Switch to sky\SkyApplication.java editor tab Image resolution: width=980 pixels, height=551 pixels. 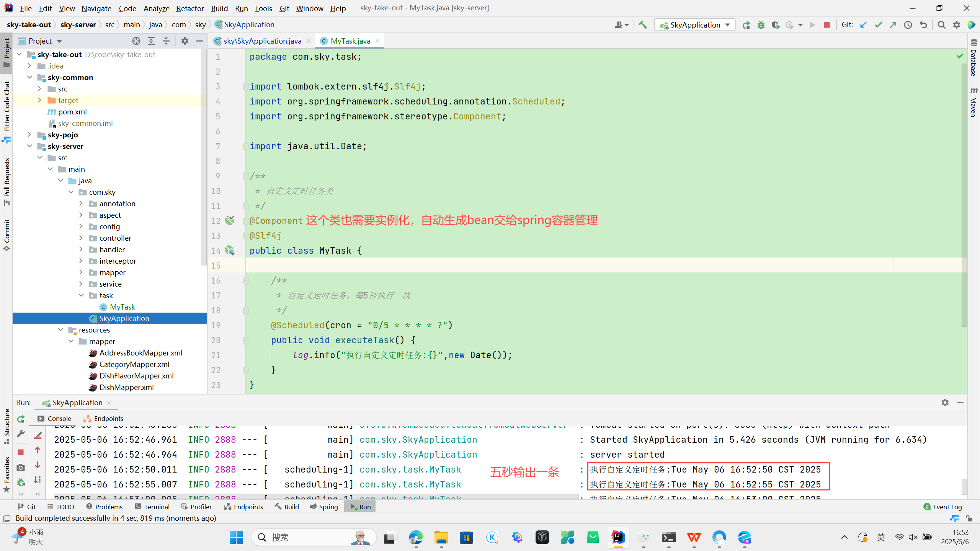[262, 41]
